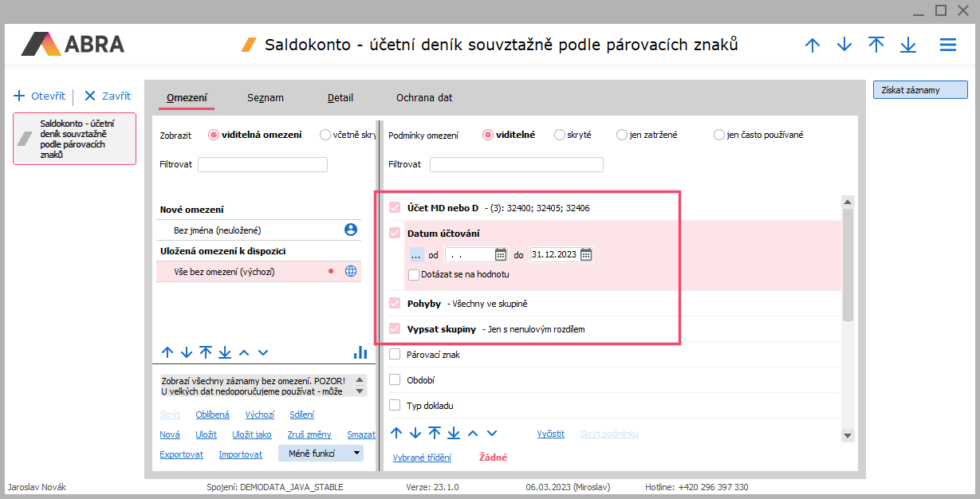Click the '...' date range selector button
This screenshot has width=980, height=499.
point(416,255)
